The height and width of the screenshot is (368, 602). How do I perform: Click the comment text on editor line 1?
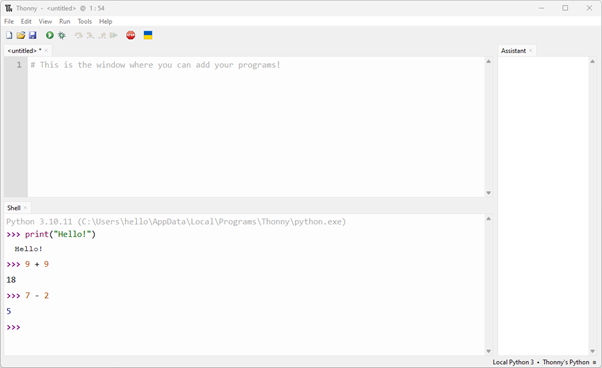(155, 65)
